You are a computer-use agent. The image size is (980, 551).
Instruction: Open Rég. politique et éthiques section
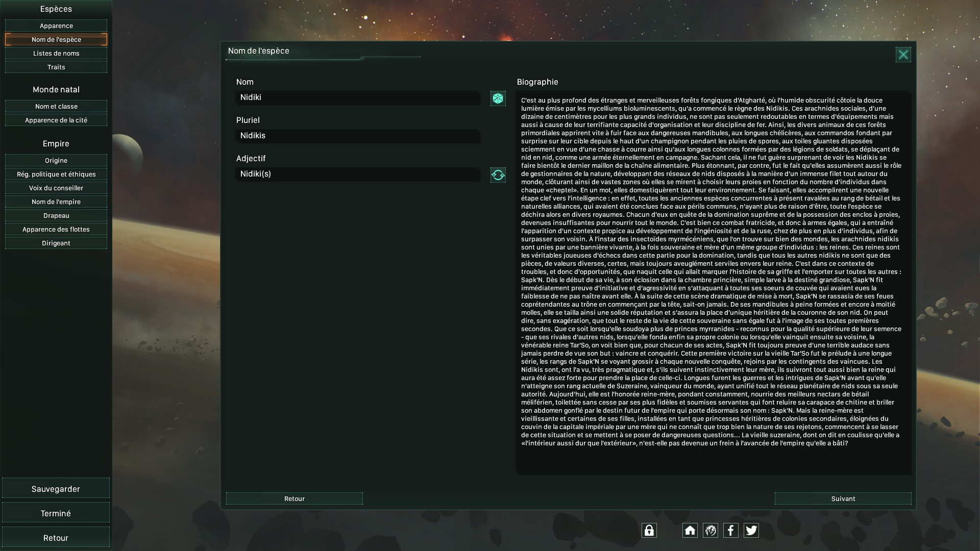coord(56,174)
